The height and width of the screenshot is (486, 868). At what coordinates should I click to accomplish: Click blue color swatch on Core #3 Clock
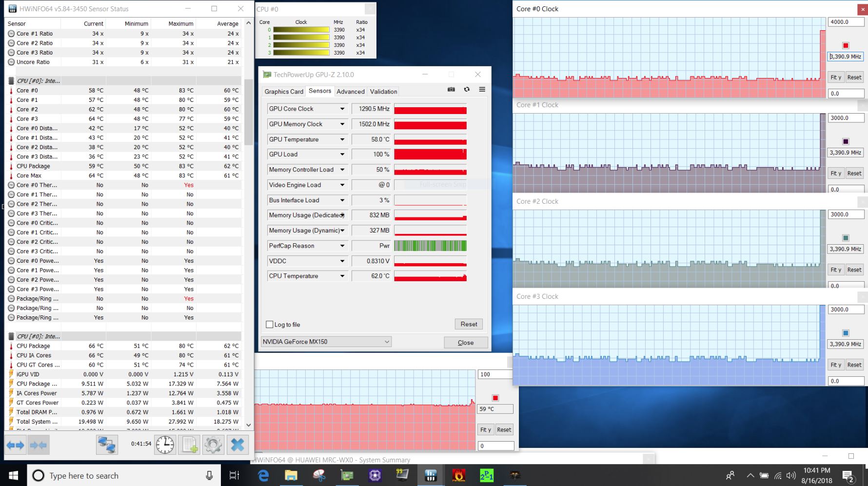[x=846, y=333]
